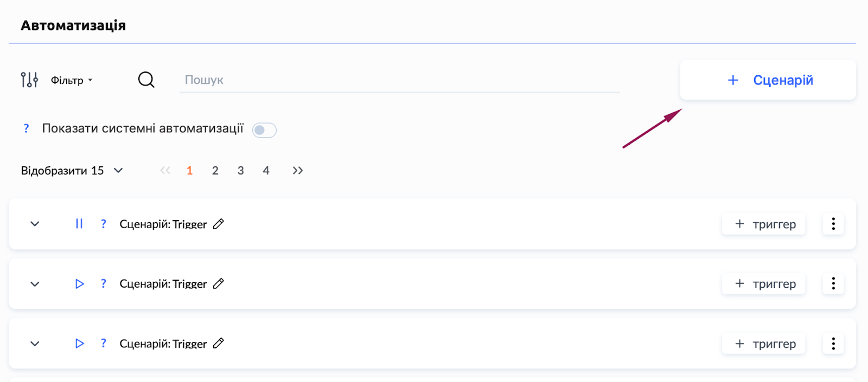Open three-dot menu of second scenario

(x=833, y=284)
